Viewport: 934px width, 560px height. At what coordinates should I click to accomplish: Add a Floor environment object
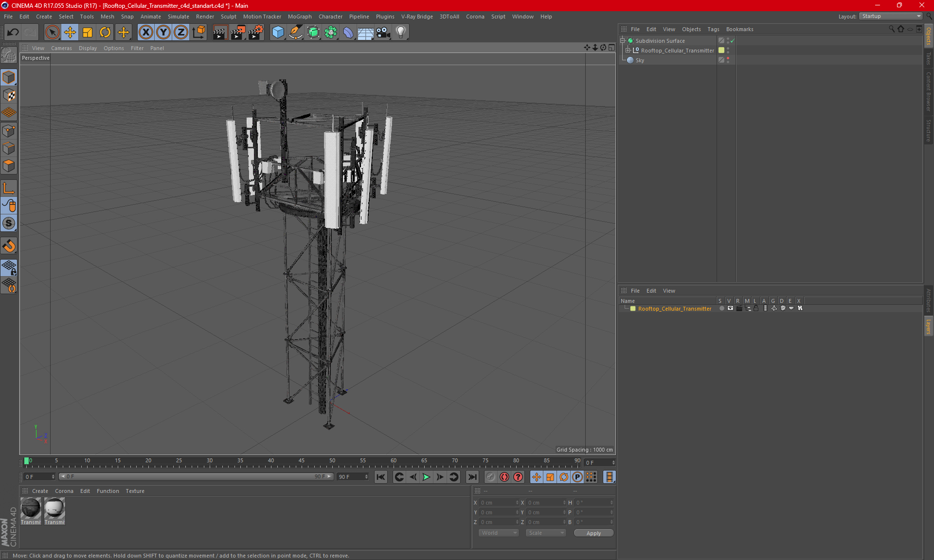[x=365, y=33]
